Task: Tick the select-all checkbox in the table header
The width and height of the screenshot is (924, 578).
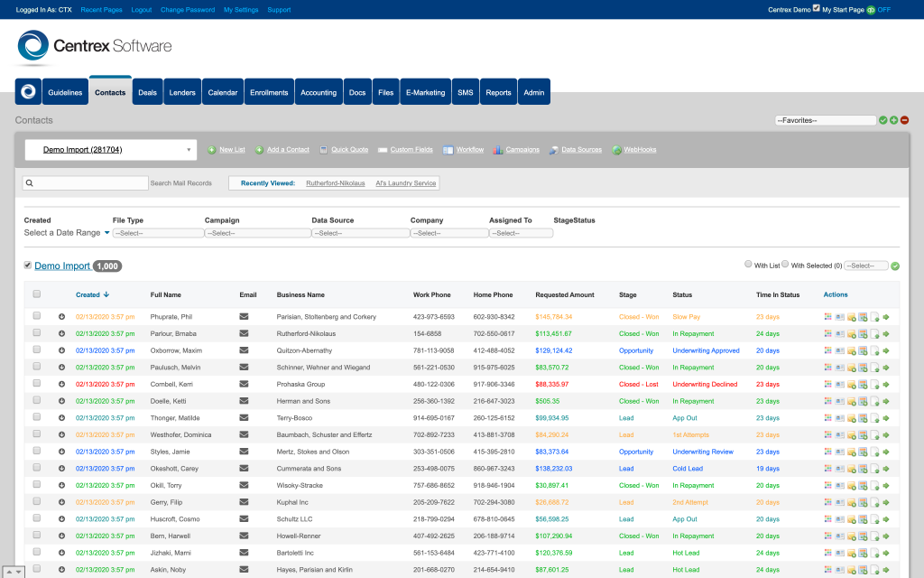Action: (x=36, y=294)
